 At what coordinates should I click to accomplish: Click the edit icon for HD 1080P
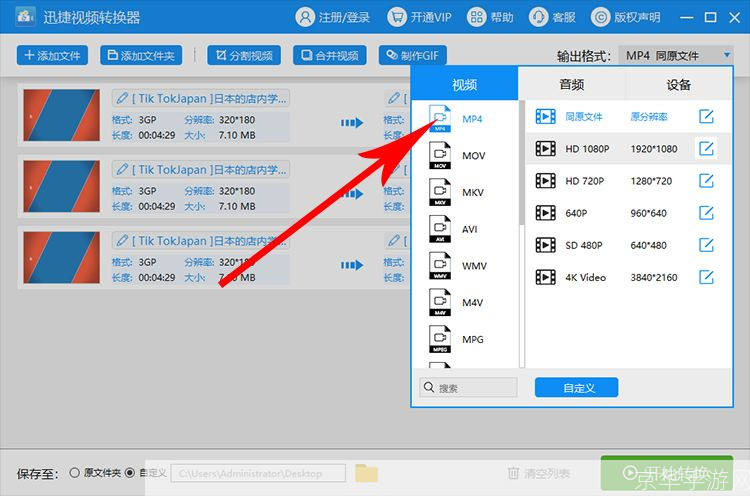click(x=706, y=149)
